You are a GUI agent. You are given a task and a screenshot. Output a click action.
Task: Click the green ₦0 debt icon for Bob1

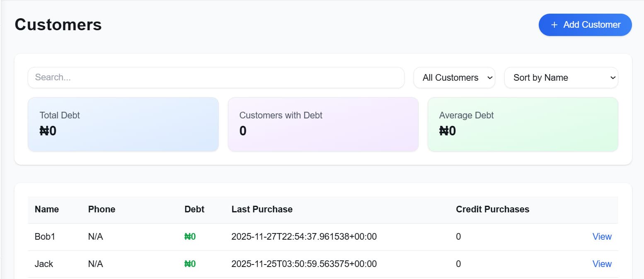pos(190,236)
